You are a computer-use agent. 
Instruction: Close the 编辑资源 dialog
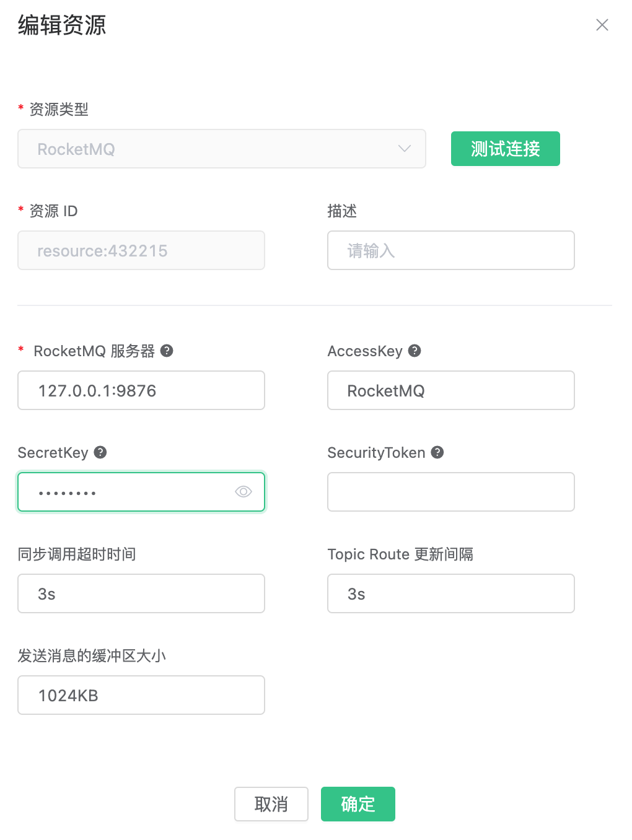(602, 25)
